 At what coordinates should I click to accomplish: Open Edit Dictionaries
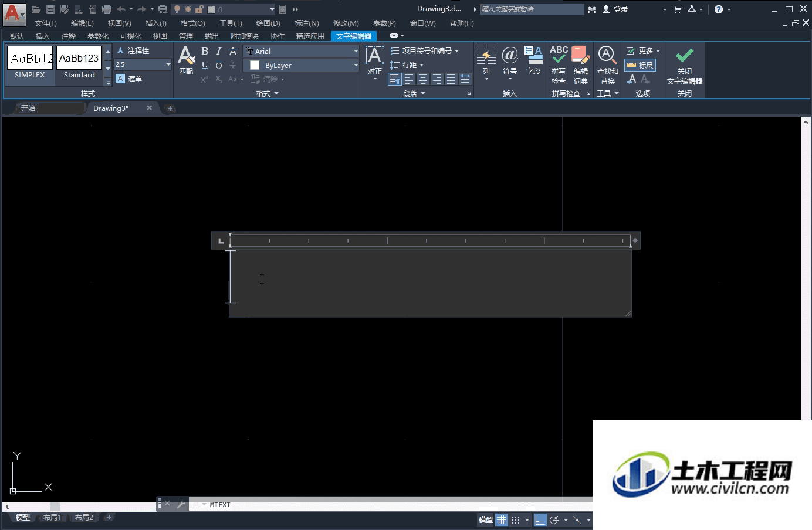point(581,65)
